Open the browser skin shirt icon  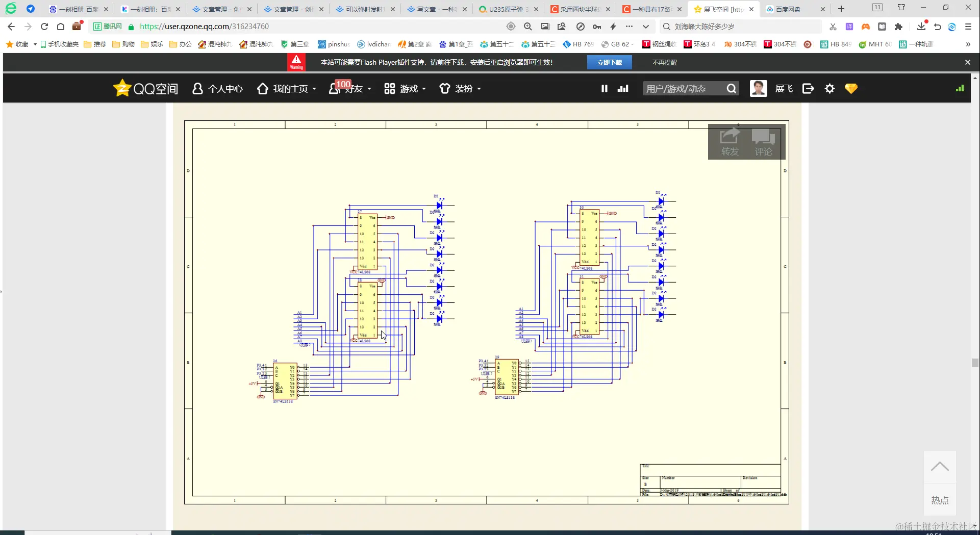pos(901,8)
